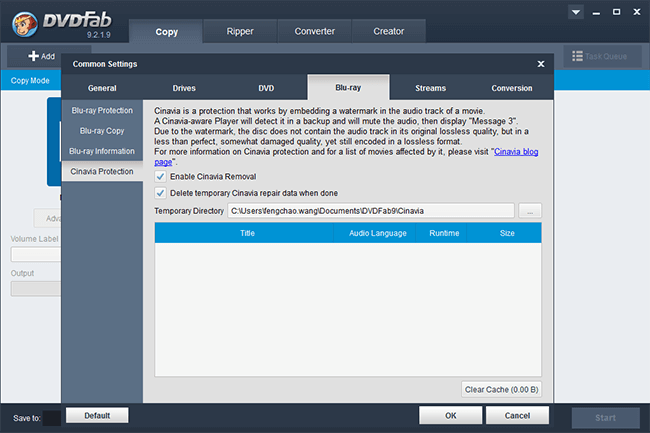Select the Blu-ray settings tab
This screenshot has width=650, height=433.
348,87
